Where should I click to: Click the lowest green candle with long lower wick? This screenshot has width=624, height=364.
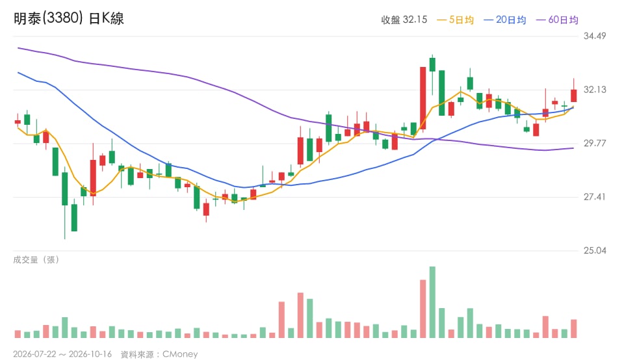65,189
